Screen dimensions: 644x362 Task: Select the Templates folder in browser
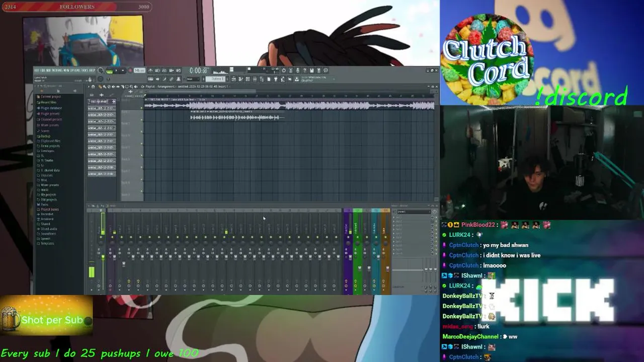pos(47,243)
